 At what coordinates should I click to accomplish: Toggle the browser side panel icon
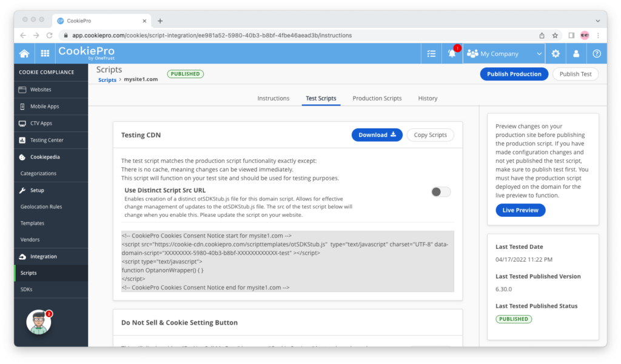click(x=571, y=35)
